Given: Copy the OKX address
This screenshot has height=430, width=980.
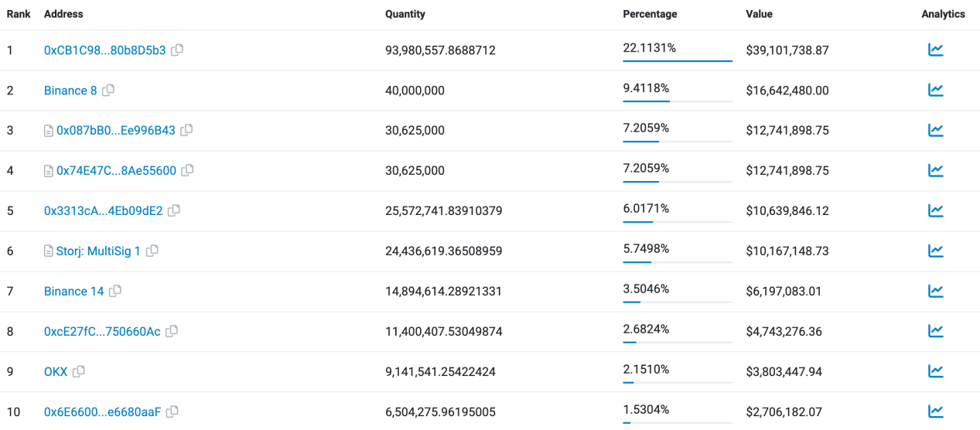Looking at the screenshot, I should 79,372.
